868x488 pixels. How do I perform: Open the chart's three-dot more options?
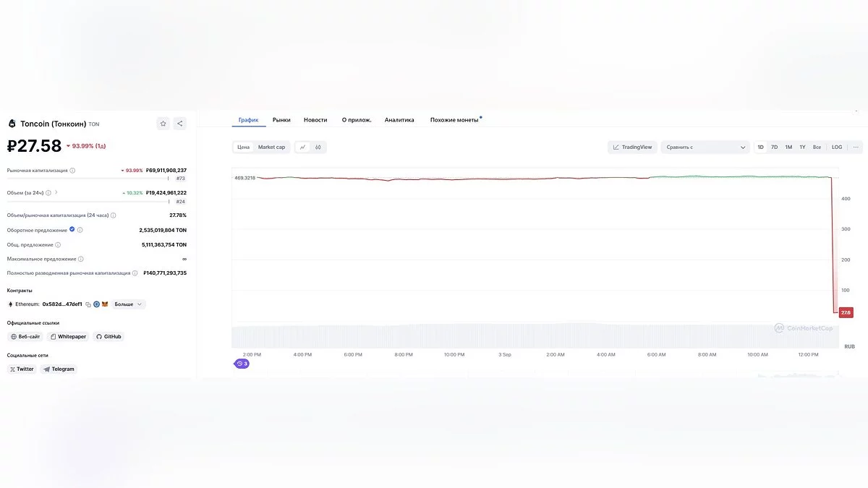click(856, 147)
